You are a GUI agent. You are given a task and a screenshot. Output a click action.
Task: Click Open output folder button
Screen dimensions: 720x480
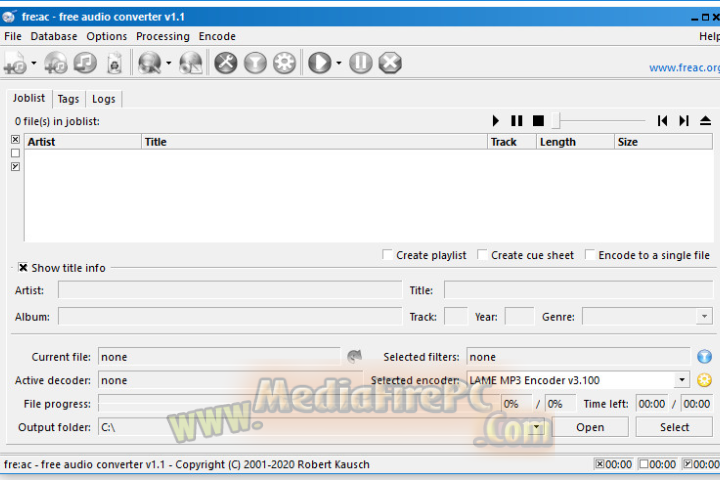pyautogui.click(x=590, y=427)
